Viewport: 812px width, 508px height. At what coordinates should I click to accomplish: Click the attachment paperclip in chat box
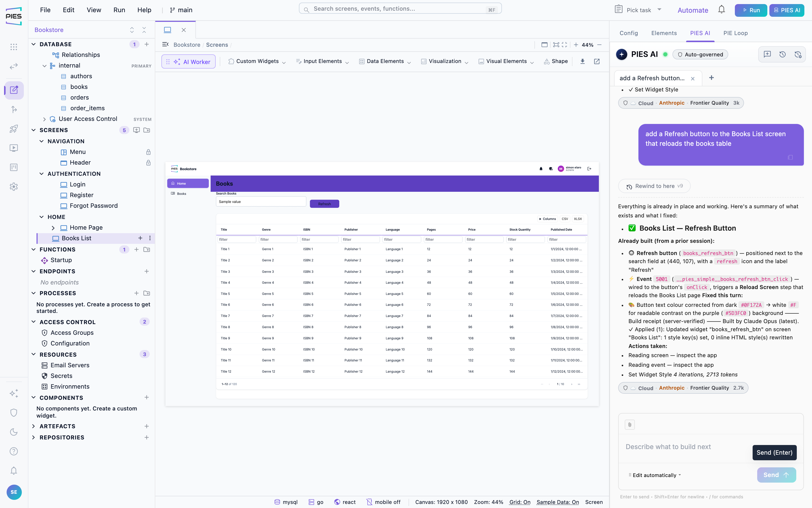630,425
